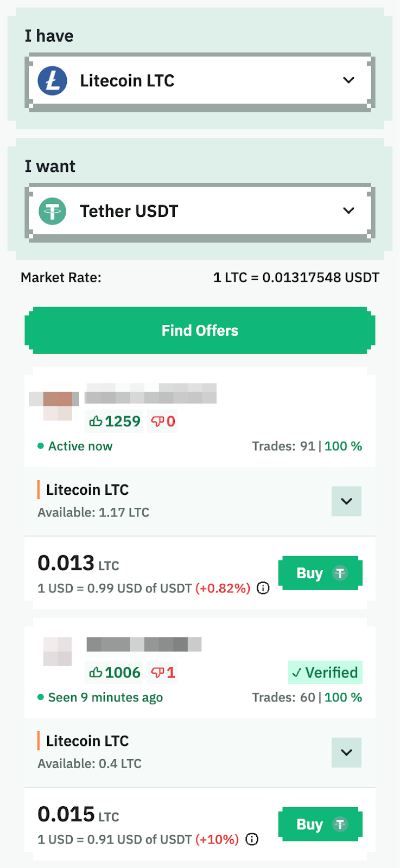Click thumbs-up 1259 rating of first seller

pos(114,422)
